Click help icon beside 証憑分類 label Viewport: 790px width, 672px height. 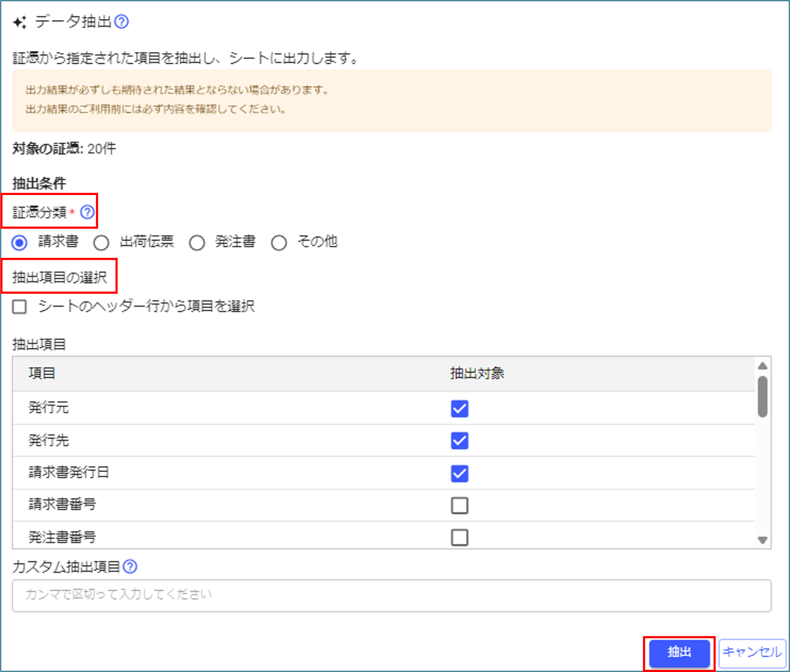[x=87, y=212]
